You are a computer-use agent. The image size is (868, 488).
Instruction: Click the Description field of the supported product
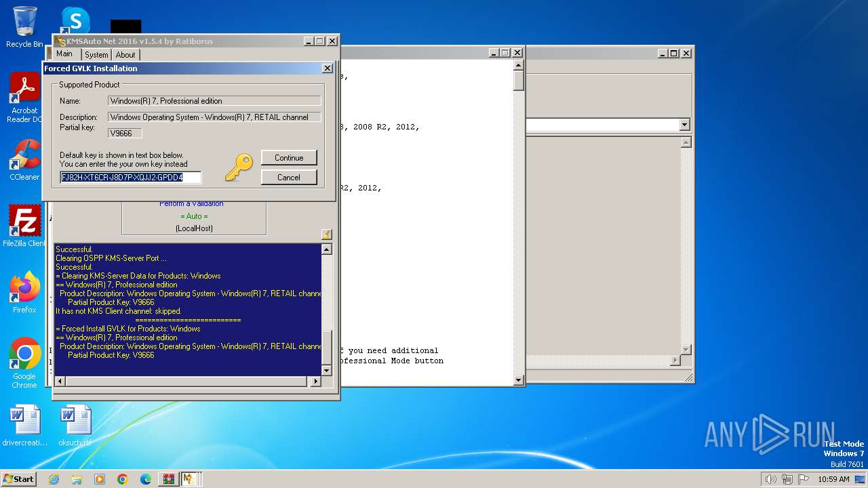pyautogui.click(x=214, y=117)
